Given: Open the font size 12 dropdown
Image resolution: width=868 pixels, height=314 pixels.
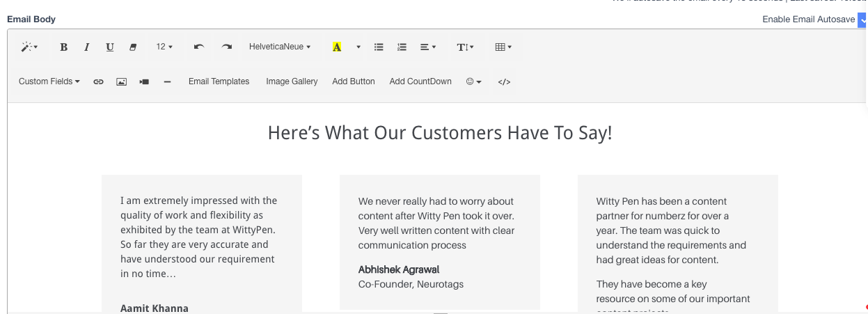Looking at the screenshot, I should pyautogui.click(x=164, y=47).
